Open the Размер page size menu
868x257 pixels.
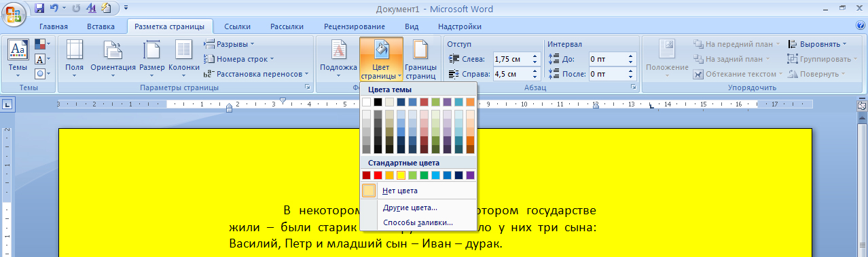(152, 58)
